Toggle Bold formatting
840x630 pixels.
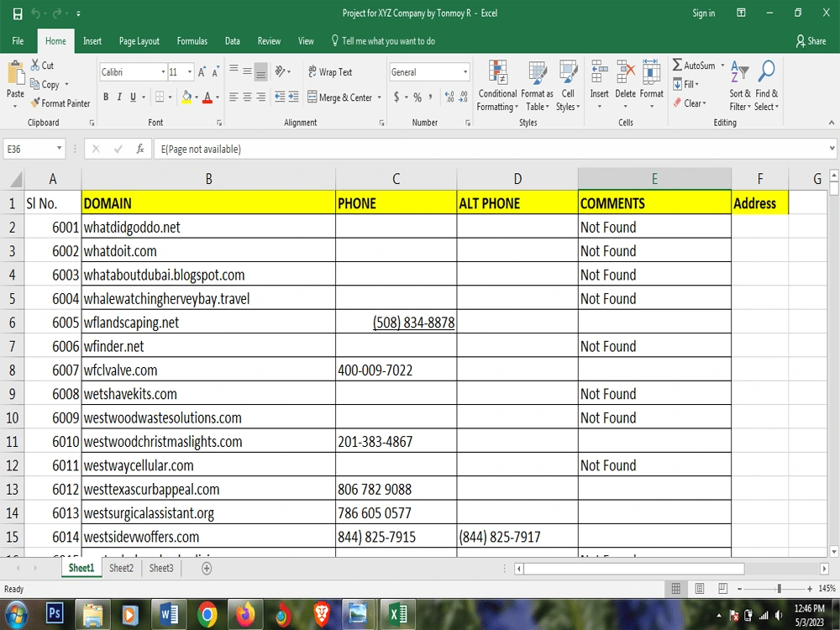point(106,97)
